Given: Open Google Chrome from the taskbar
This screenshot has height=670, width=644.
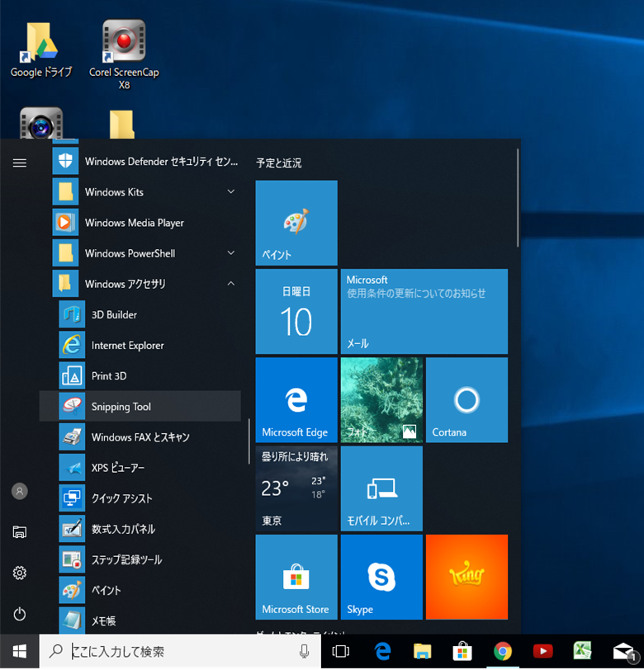Looking at the screenshot, I should click(x=503, y=651).
